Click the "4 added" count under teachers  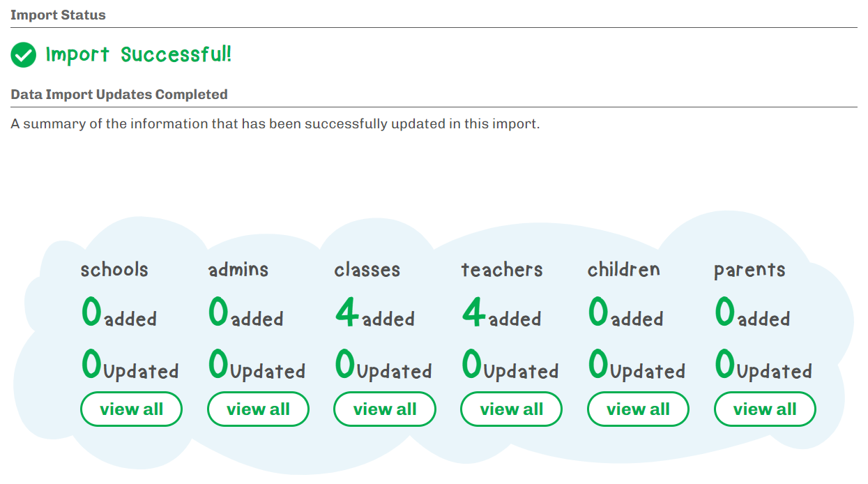[x=502, y=315]
